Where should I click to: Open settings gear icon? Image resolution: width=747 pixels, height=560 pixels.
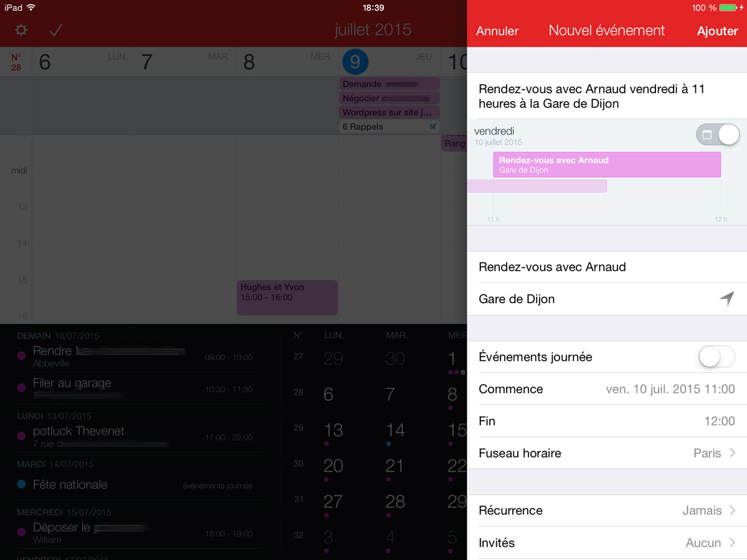pos(21,30)
